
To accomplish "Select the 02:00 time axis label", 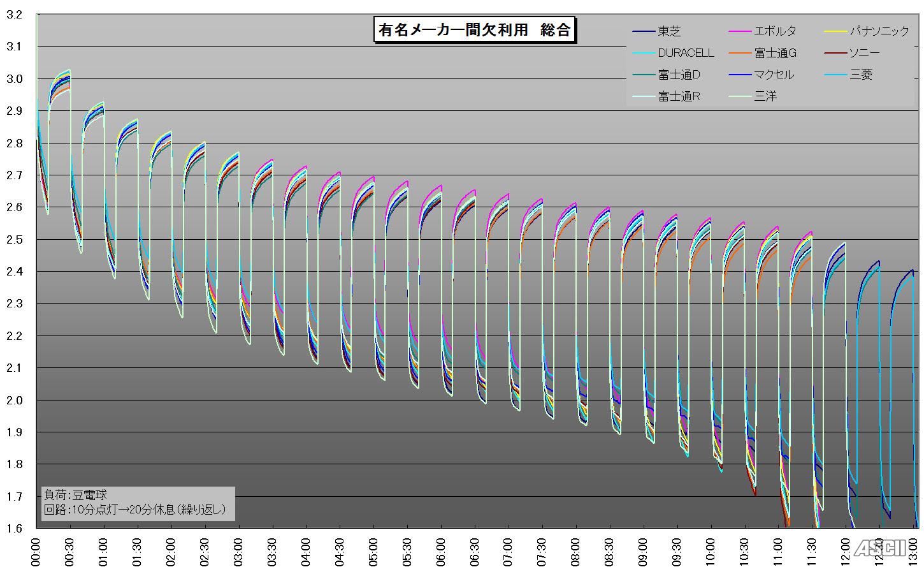I will [x=171, y=552].
